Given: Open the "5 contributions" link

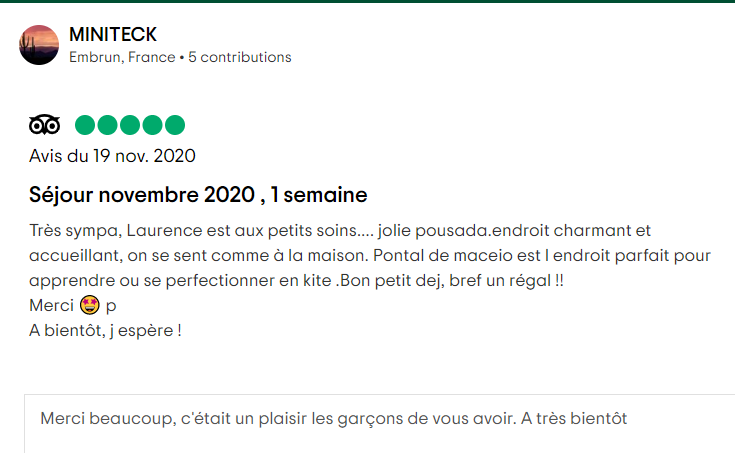Looking at the screenshot, I should [240, 57].
